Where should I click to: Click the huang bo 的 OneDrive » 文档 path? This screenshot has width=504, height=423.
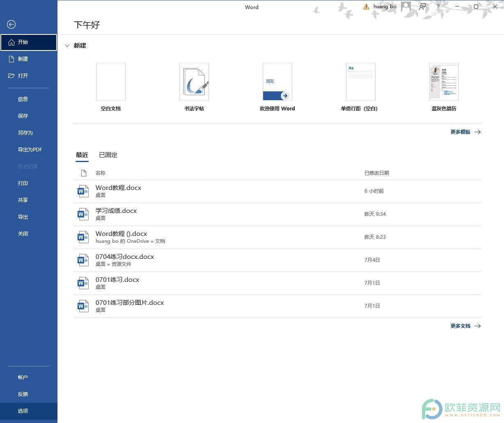(x=131, y=241)
